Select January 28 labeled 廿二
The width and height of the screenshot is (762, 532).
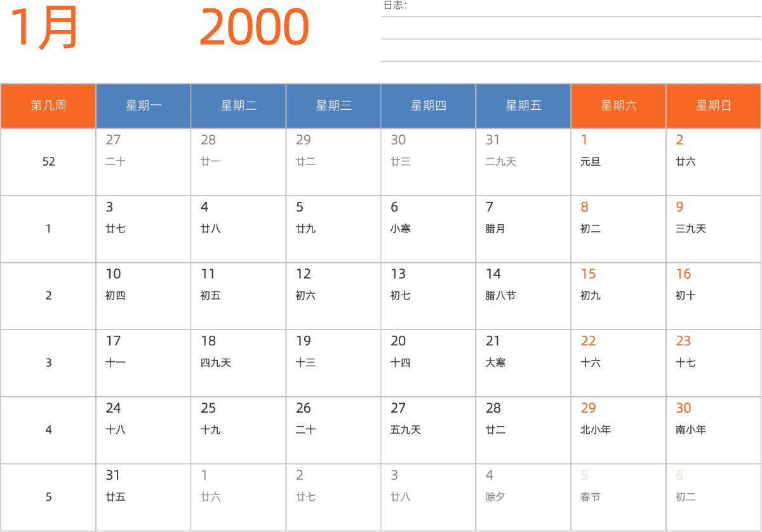[523, 430]
